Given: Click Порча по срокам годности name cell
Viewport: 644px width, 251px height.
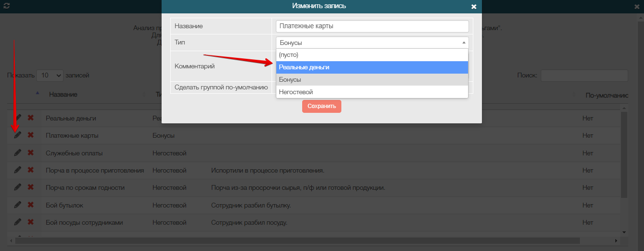Looking at the screenshot, I should click(85, 187).
